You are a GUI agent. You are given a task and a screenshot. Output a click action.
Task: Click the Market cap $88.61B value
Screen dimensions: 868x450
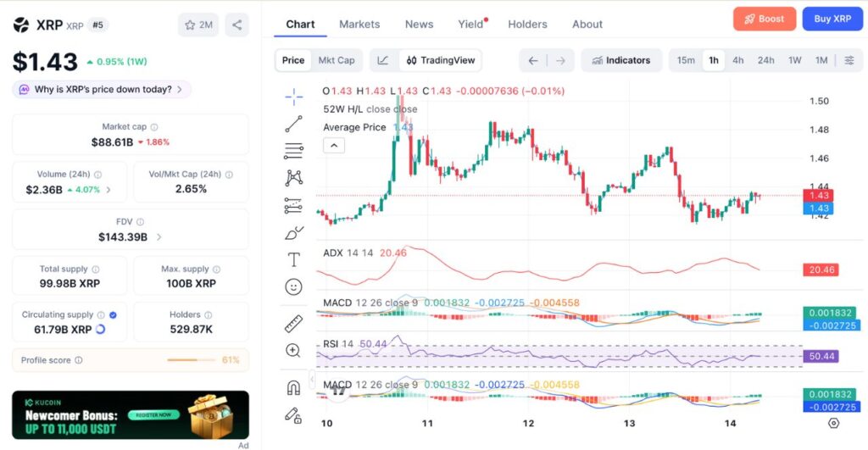(113, 142)
